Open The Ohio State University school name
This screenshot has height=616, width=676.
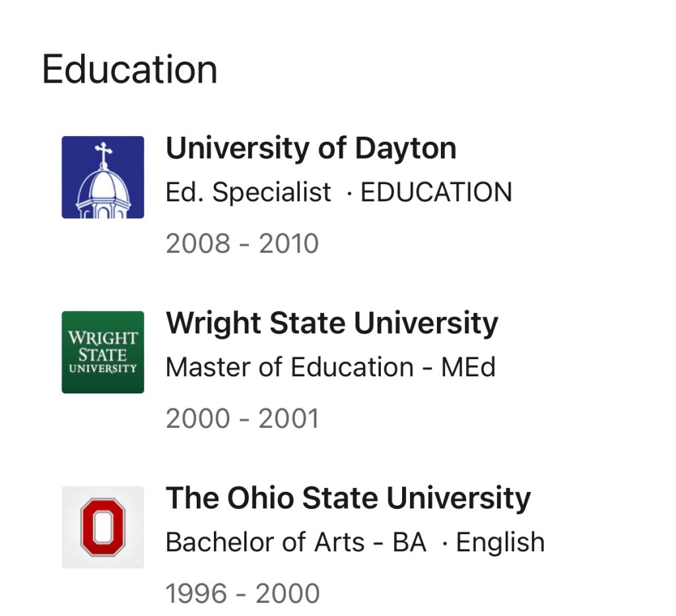348,498
